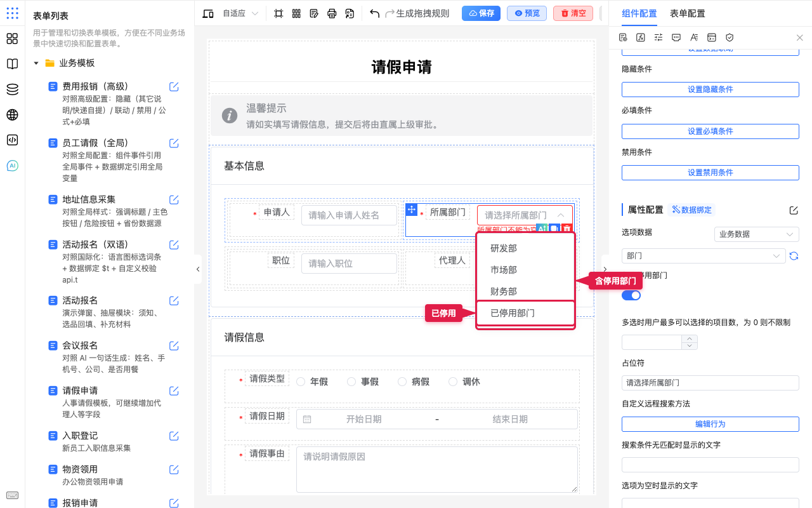Choose 研发部 from the dropdown list
This screenshot has width=812, height=508.
point(526,248)
